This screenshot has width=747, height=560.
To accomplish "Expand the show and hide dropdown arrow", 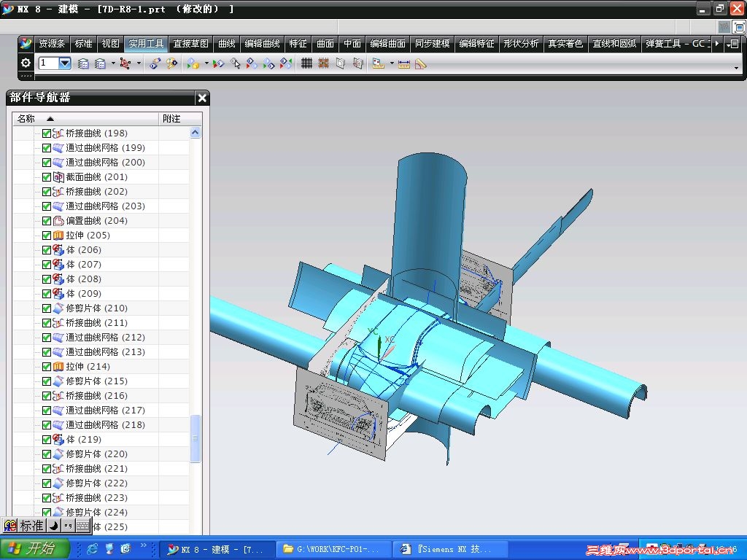I will click(x=206, y=63).
